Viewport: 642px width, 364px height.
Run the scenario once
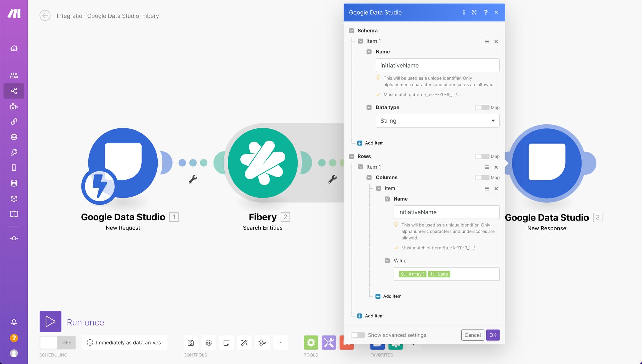[x=50, y=321]
